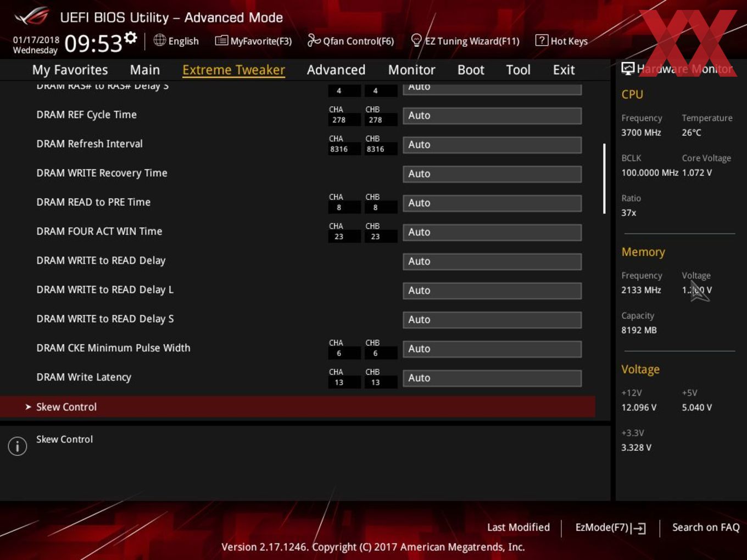
Task: Click the settings list scrollbar thumb
Action: 604,179
